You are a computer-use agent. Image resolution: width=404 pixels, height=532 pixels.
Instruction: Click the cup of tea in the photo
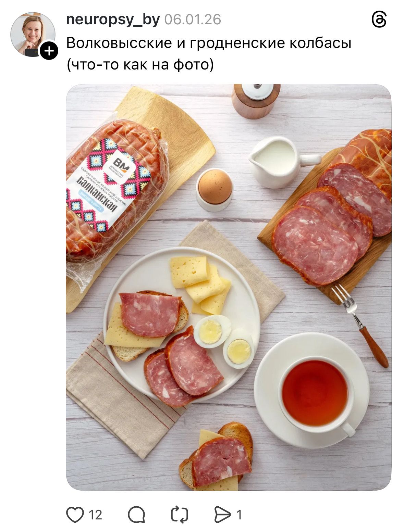click(315, 393)
